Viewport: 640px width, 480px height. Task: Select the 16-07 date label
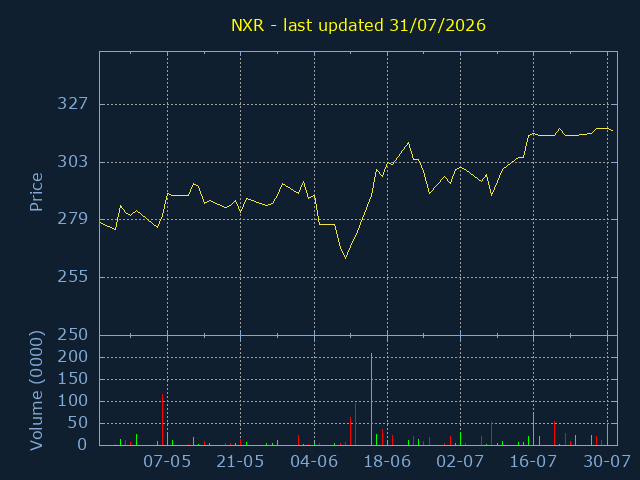click(x=533, y=462)
